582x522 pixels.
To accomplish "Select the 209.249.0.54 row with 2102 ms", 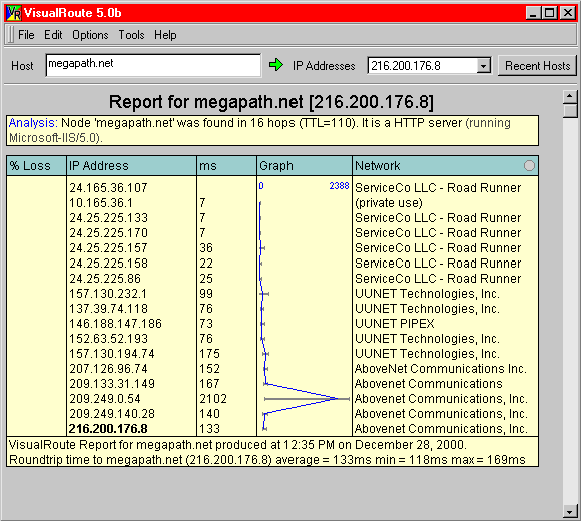I will [x=272, y=399].
